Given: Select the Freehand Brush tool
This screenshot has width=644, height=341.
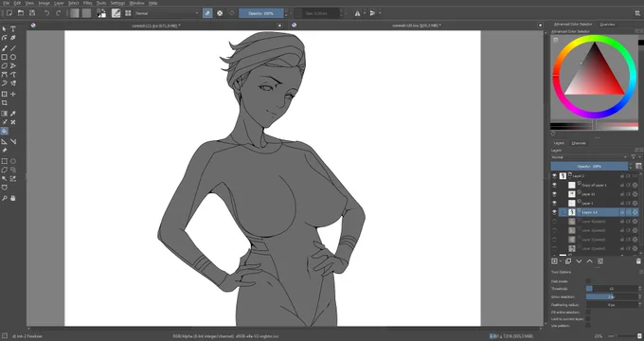Looking at the screenshot, I should tap(5, 48).
